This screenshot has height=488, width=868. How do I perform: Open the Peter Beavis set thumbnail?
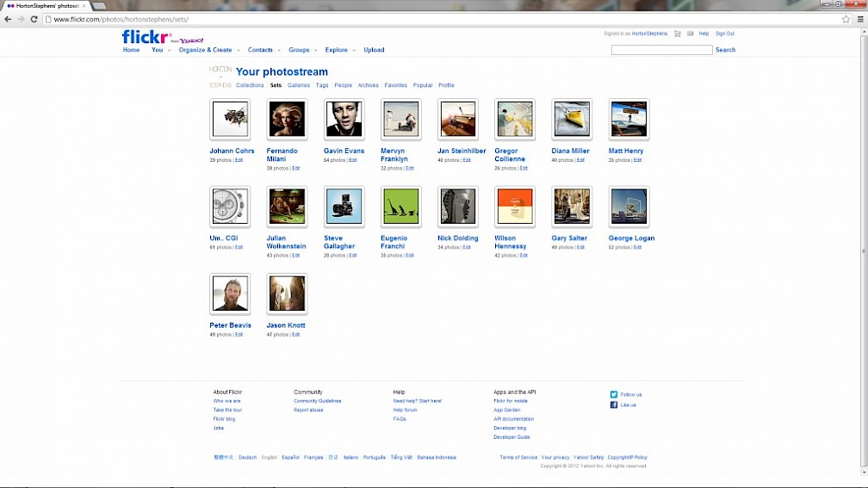[x=230, y=293]
